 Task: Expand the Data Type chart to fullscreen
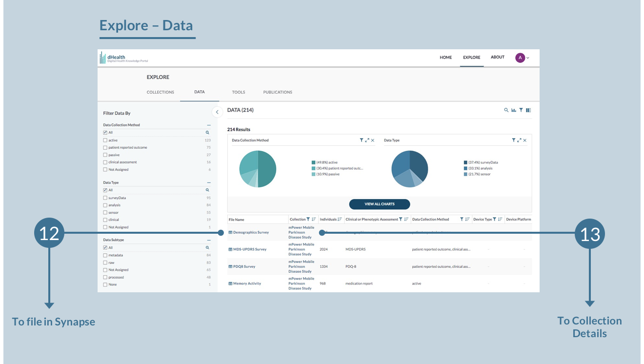[x=519, y=140]
